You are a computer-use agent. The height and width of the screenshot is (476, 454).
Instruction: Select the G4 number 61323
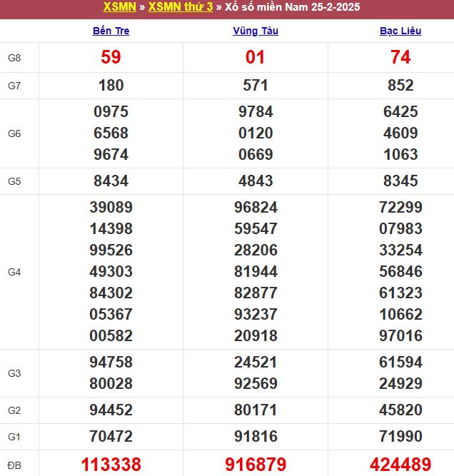(x=400, y=293)
